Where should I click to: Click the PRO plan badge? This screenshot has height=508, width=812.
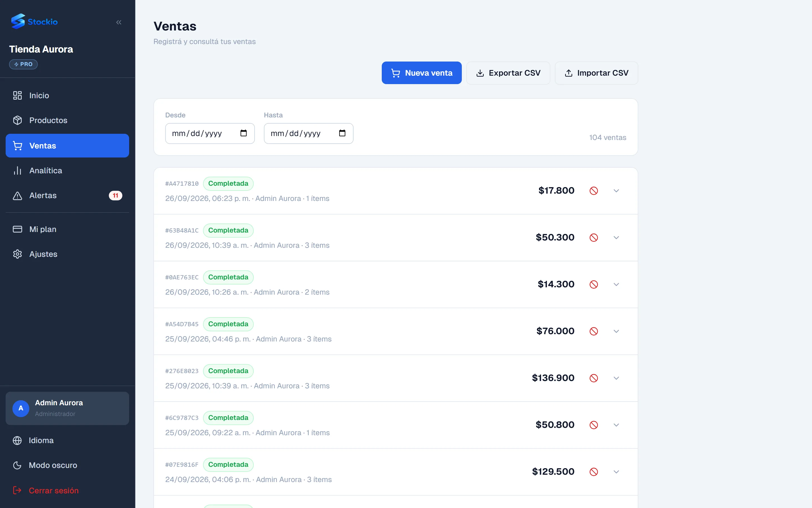pyautogui.click(x=23, y=64)
